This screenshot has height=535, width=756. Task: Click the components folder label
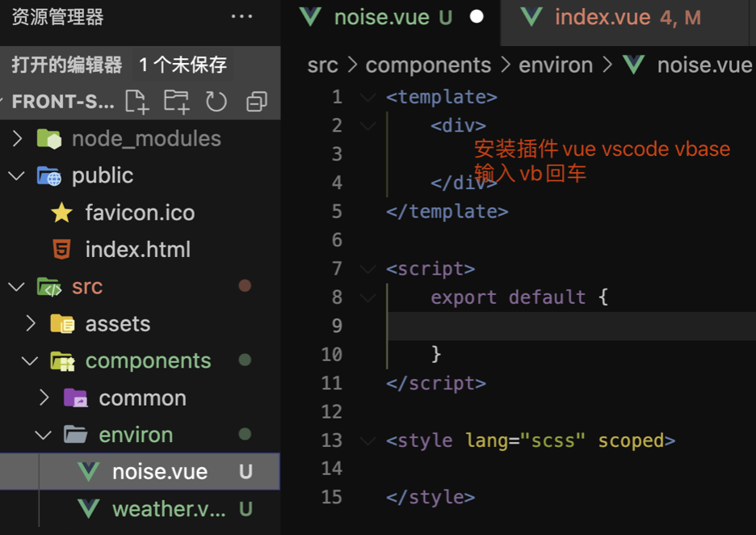coord(148,361)
